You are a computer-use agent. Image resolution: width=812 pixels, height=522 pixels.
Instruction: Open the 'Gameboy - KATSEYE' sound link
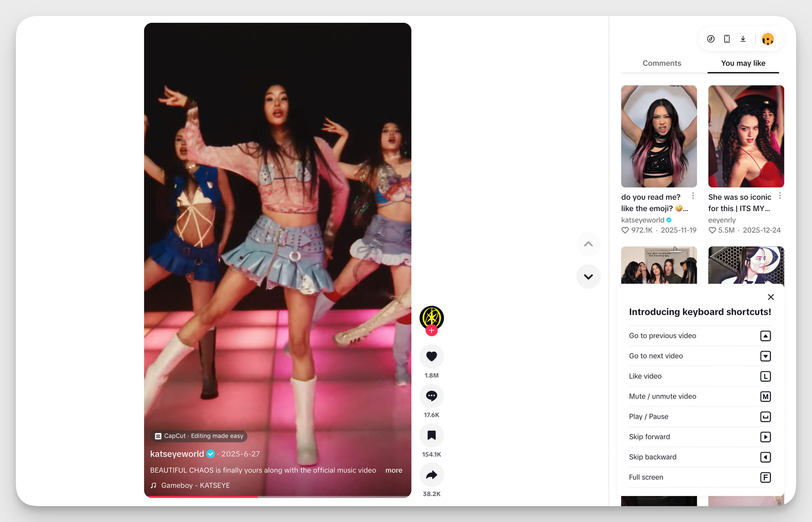coord(195,485)
